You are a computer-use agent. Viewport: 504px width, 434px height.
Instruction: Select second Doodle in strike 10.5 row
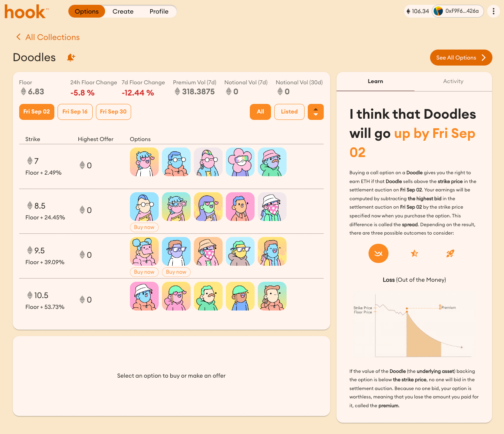point(176,296)
